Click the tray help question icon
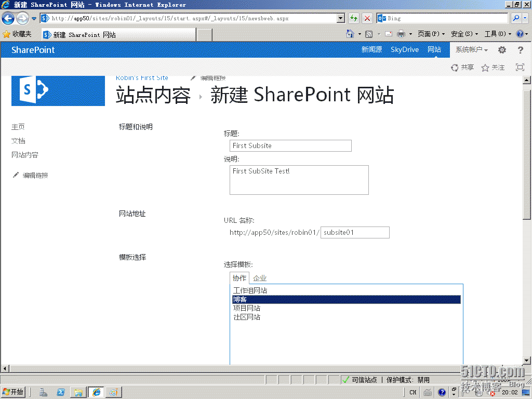532x399 pixels. [x=442, y=393]
